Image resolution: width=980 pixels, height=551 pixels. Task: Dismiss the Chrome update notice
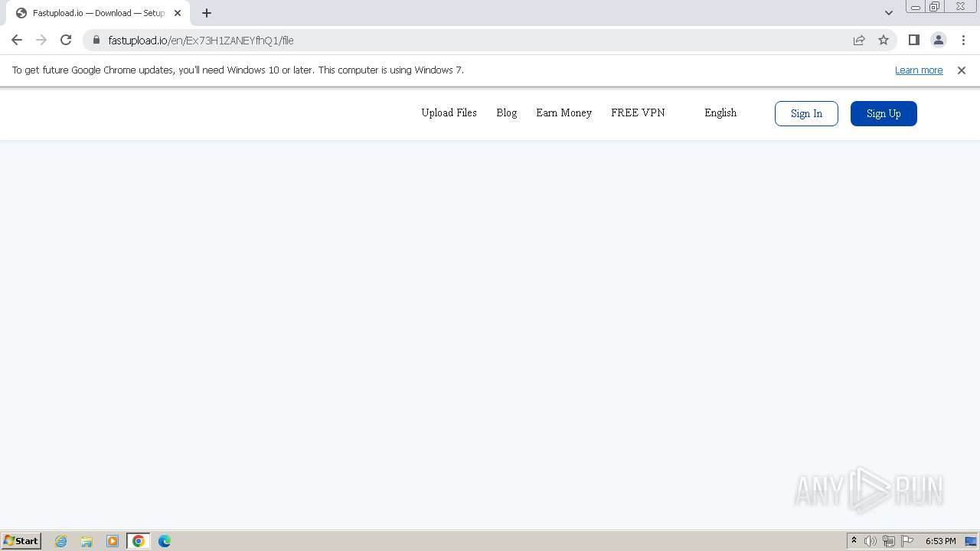point(962,70)
